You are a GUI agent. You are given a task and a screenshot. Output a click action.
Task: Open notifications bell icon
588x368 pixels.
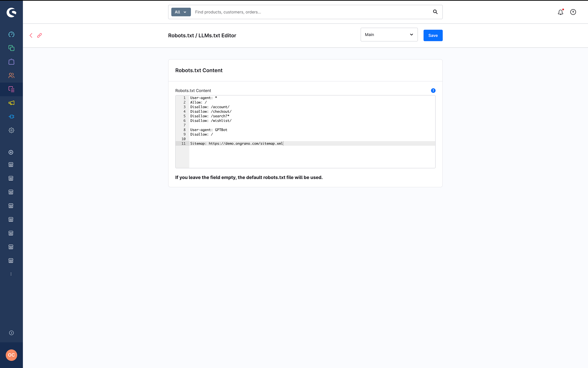coord(560,12)
